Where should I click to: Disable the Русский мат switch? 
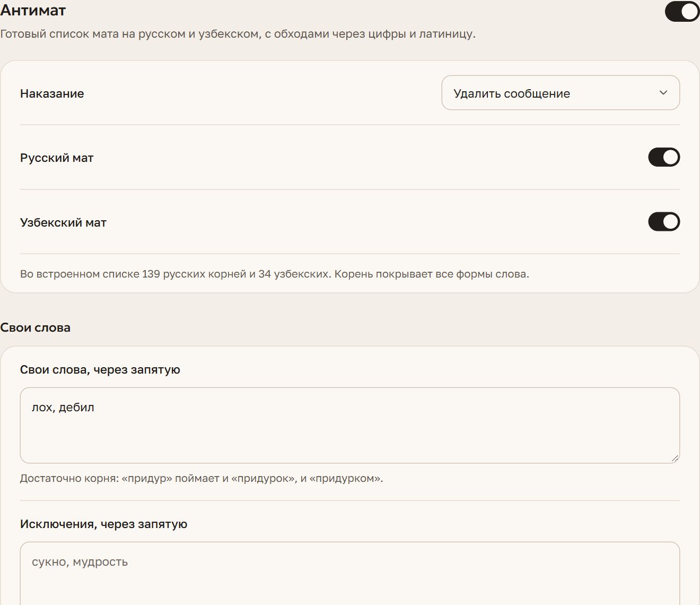[664, 157]
